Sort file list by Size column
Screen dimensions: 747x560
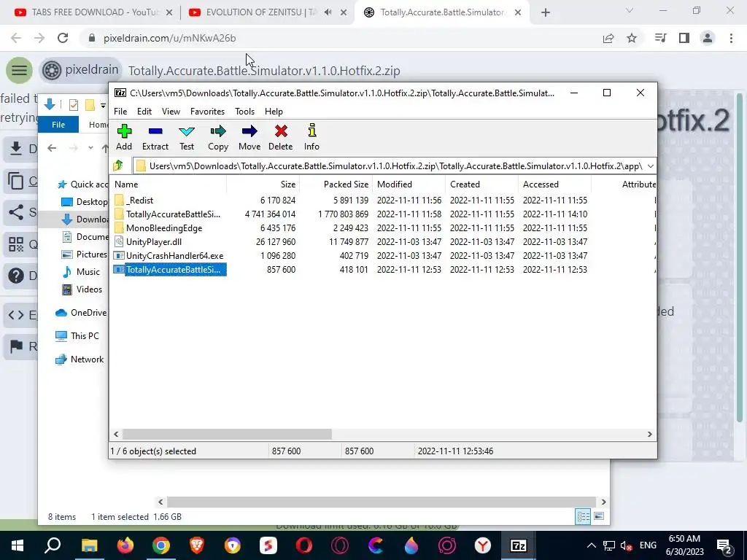[263, 184]
